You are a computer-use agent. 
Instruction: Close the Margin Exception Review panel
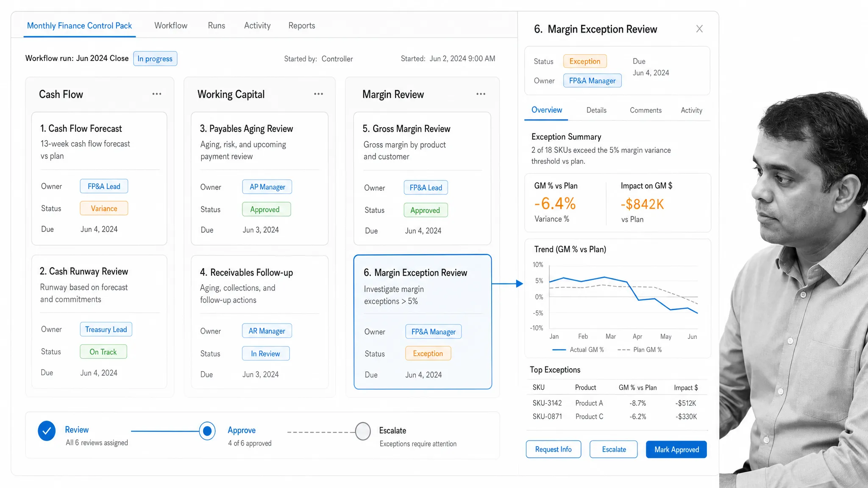[x=699, y=29]
